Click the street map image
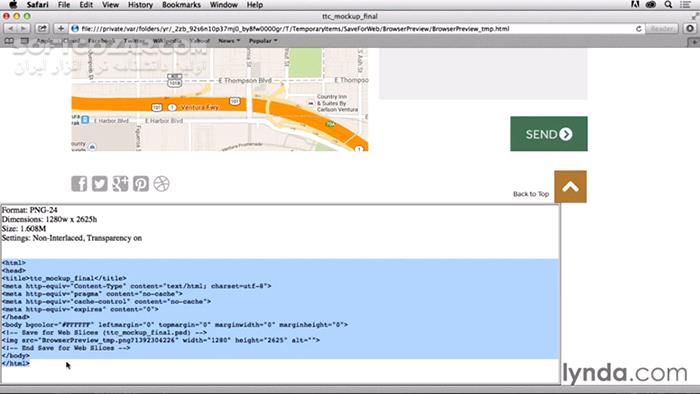The width and height of the screenshot is (700, 394). (220, 100)
